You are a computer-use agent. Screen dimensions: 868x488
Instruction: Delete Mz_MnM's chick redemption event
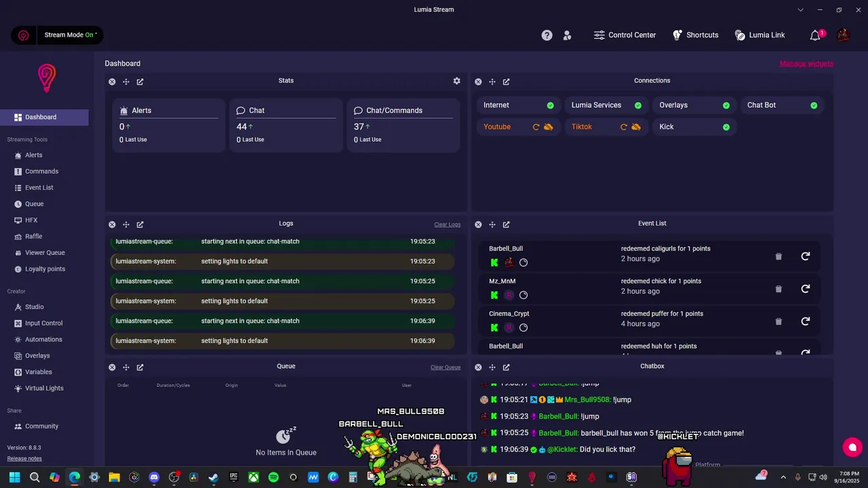coord(778,289)
